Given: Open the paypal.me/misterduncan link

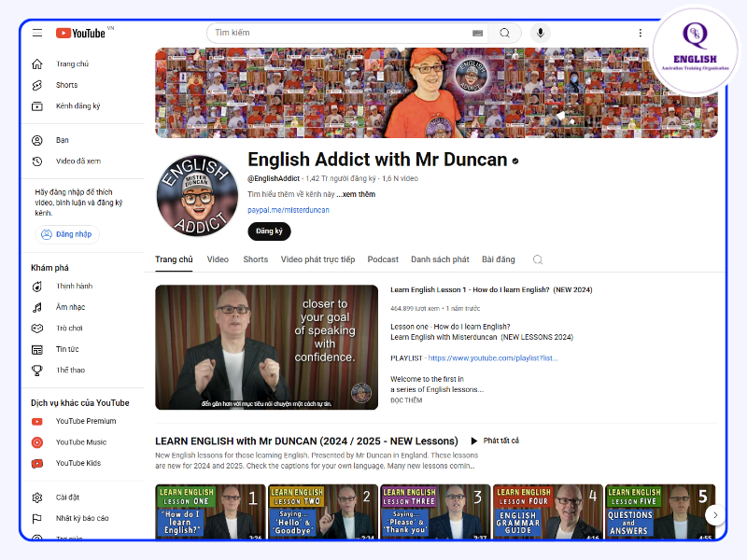Looking at the screenshot, I should point(289,210).
